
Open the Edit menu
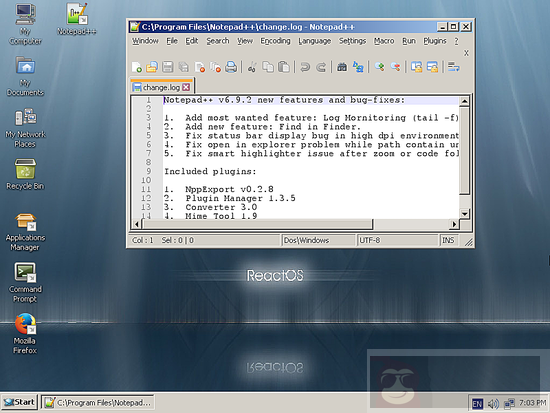pos(192,41)
